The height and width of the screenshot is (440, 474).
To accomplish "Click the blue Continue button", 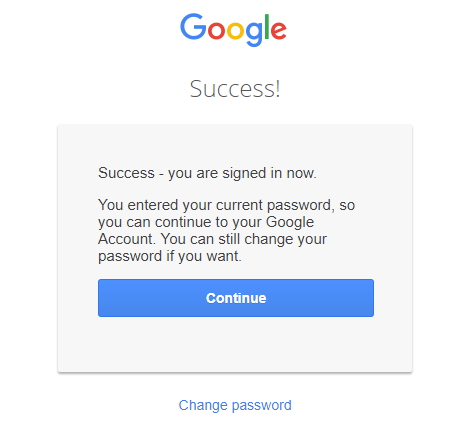I will [236, 298].
